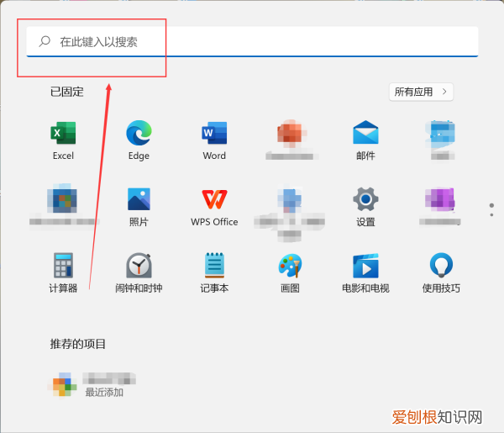Click the 在此键入以搜索 search box
The image size is (504, 433).
(x=252, y=42)
